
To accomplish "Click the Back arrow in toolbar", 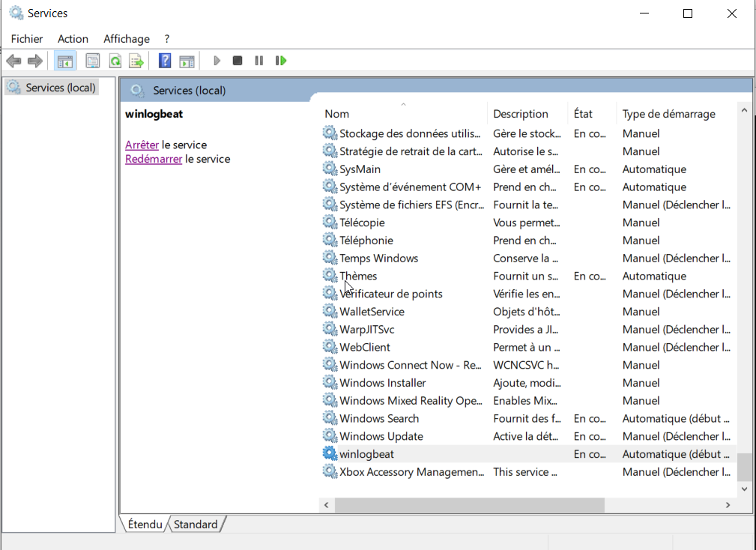I will coord(13,61).
